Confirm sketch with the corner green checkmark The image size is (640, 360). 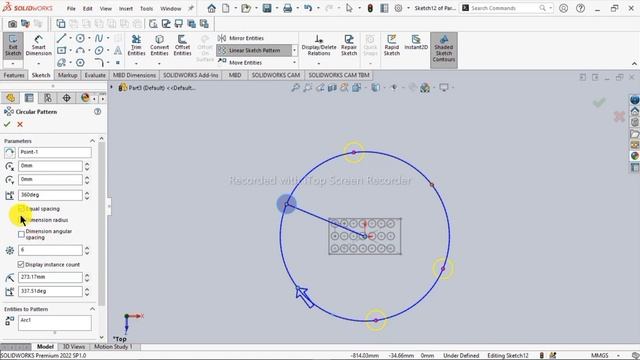pyautogui.click(x=599, y=102)
